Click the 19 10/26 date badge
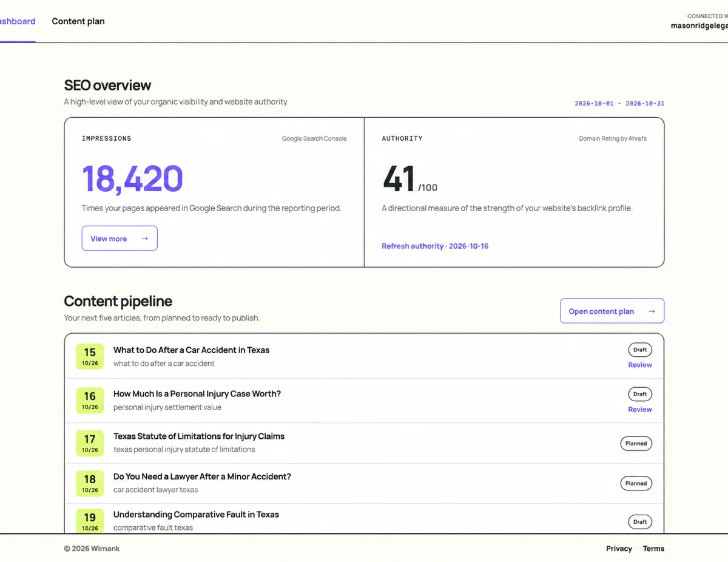The image size is (728, 562). pyautogui.click(x=90, y=521)
